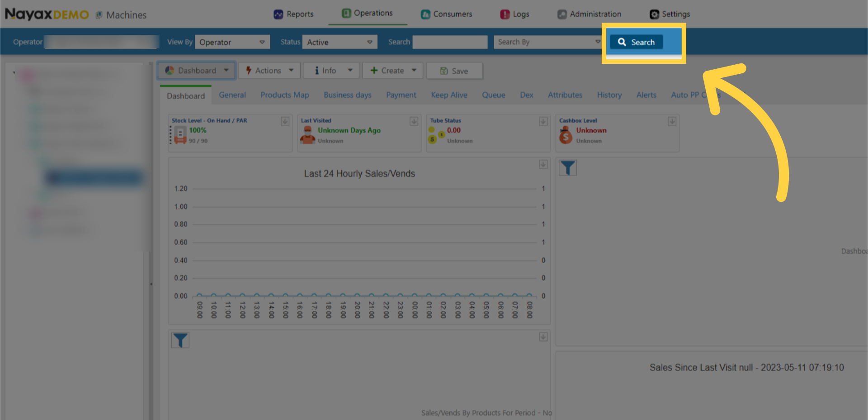Open the Administration menu
Image resolution: width=868 pixels, height=420 pixels.
coord(589,14)
